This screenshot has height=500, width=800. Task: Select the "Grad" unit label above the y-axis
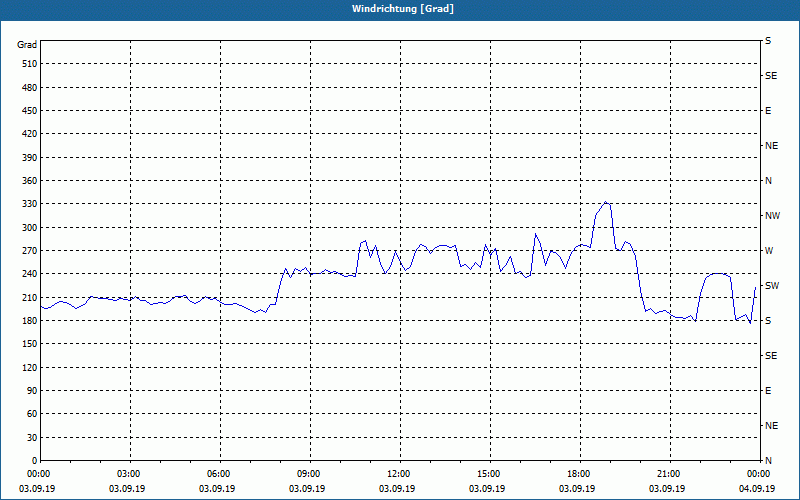click(27, 45)
